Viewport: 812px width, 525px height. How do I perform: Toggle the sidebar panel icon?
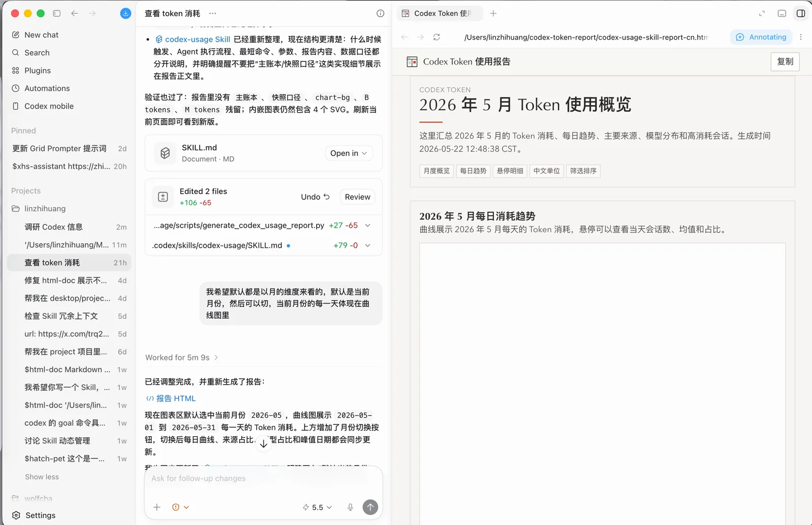click(x=57, y=13)
